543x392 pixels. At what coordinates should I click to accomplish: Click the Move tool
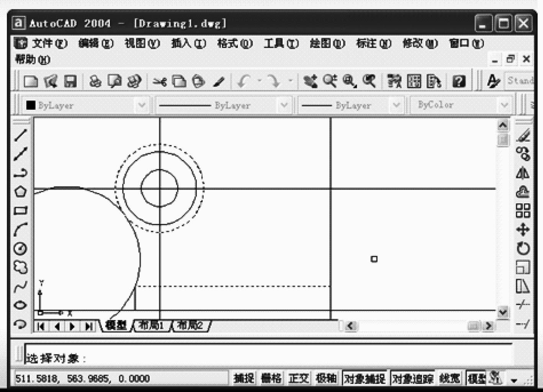pos(523,229)
